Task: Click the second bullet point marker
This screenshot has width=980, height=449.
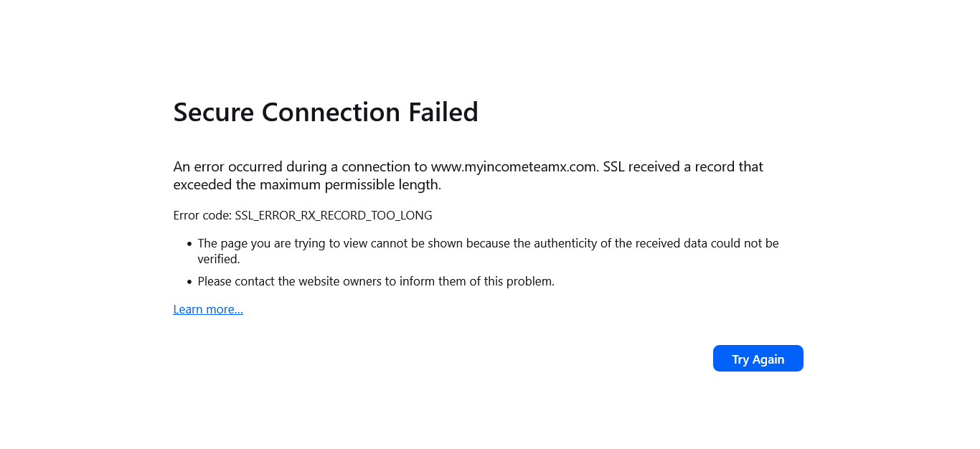Action: click(x=189, y=282)
